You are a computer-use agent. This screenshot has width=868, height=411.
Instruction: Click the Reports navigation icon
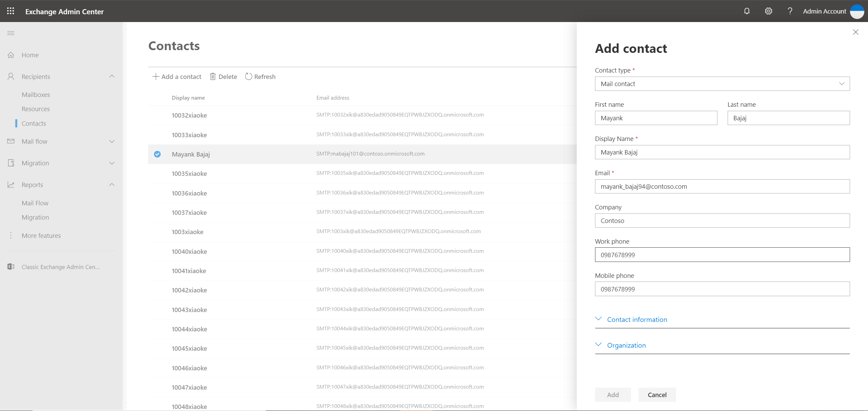click(x=11, y=184)
